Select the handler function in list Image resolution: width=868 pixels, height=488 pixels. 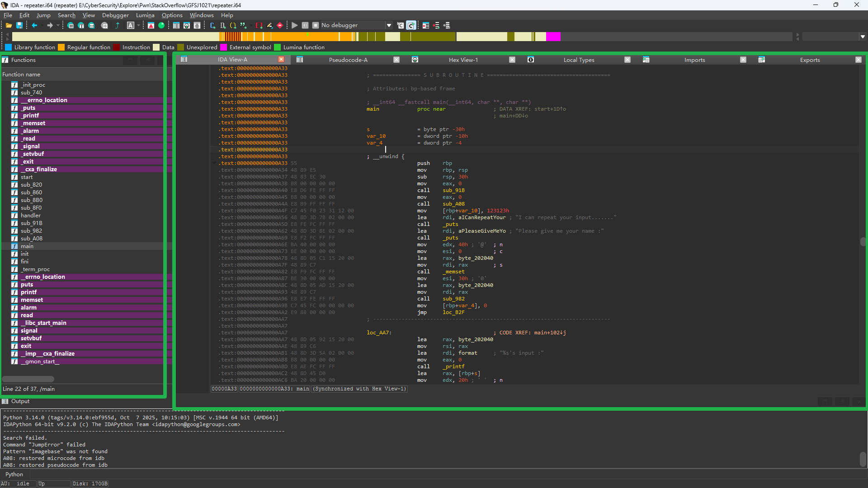point(31,216)
